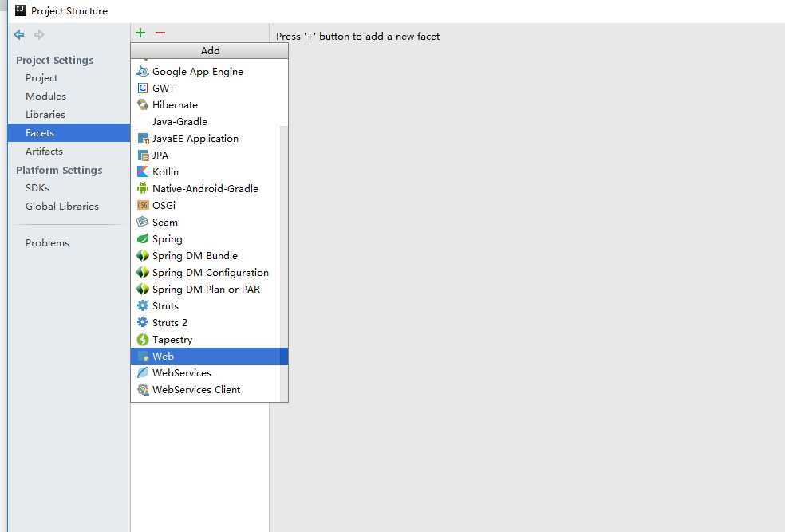Select the Struts 2 facet label
785x532 pixels.
[170, 323]
